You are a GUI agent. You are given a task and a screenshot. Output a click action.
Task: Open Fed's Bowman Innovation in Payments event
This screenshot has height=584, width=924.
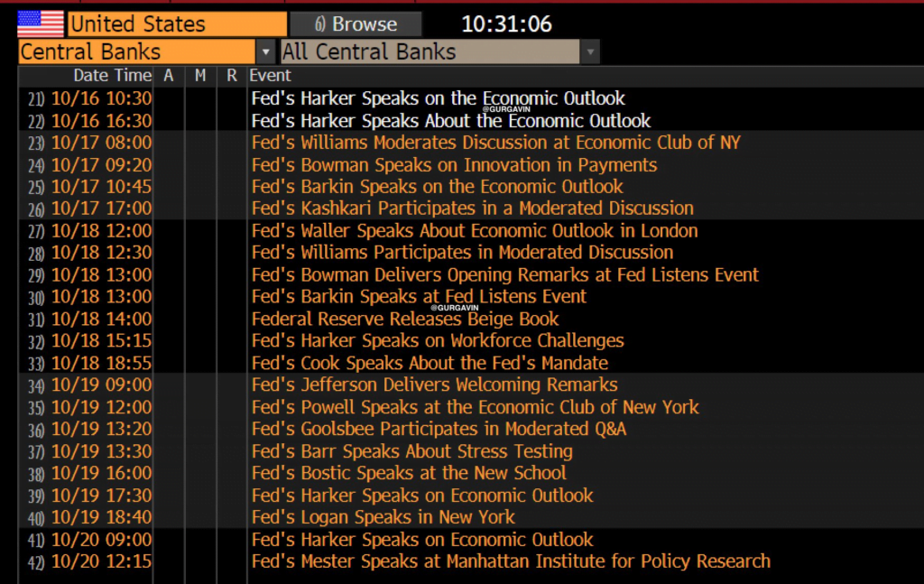454,164
